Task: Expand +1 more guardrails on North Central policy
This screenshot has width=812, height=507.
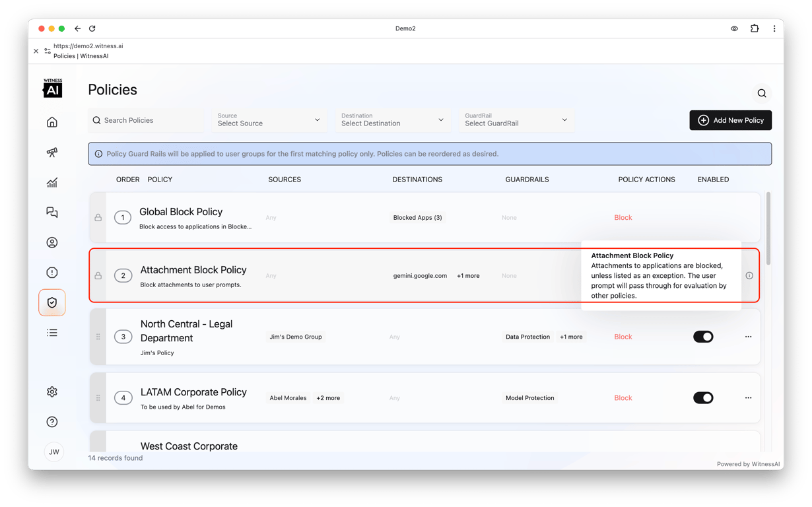Action: point(571,337)
